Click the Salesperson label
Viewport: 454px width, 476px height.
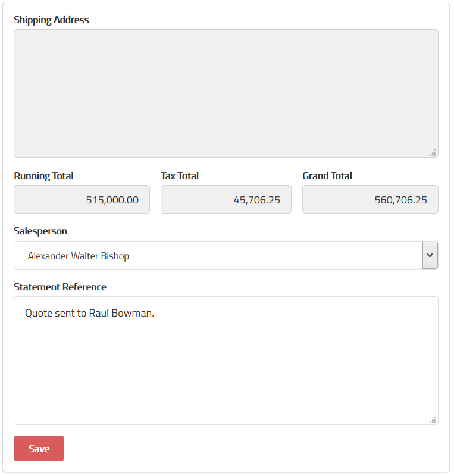(x=40, y=231)
